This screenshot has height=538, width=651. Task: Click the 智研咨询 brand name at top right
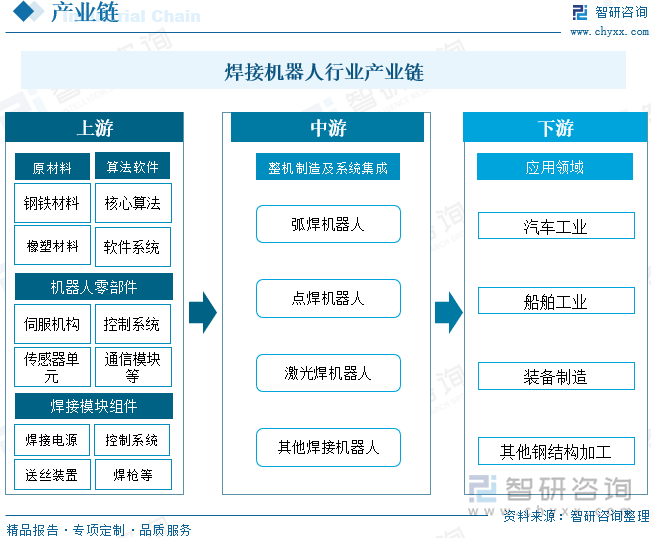(621, 12)
